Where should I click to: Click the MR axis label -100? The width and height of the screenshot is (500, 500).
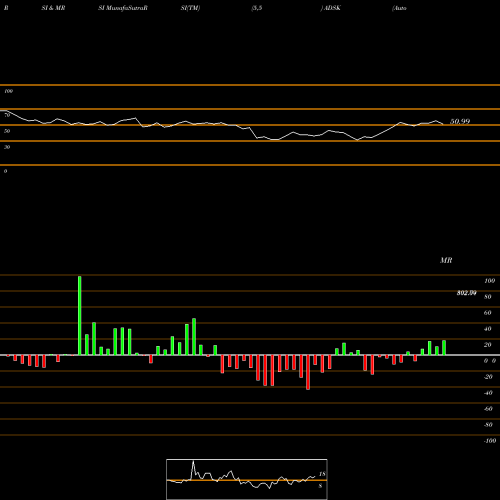[x=490, y=441]
